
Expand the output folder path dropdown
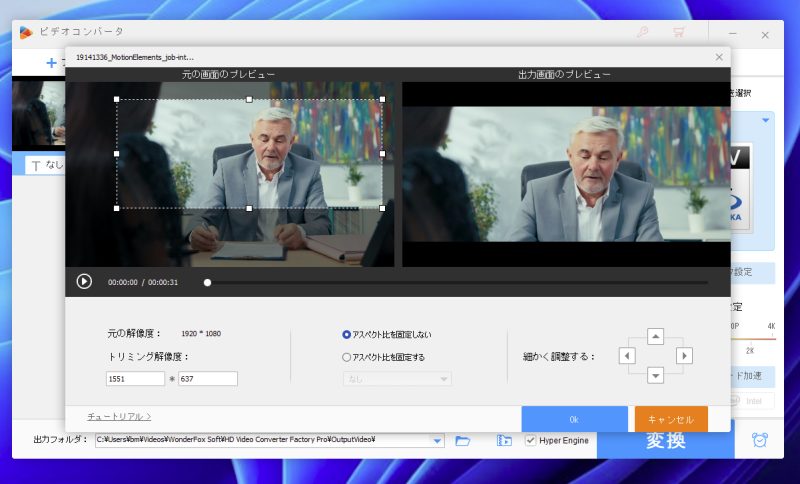tap(437, 440)
